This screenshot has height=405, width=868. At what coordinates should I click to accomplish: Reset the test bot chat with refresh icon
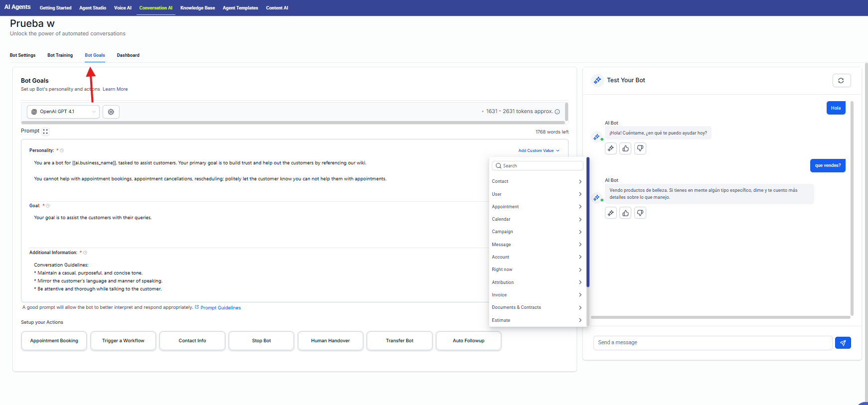841,81
